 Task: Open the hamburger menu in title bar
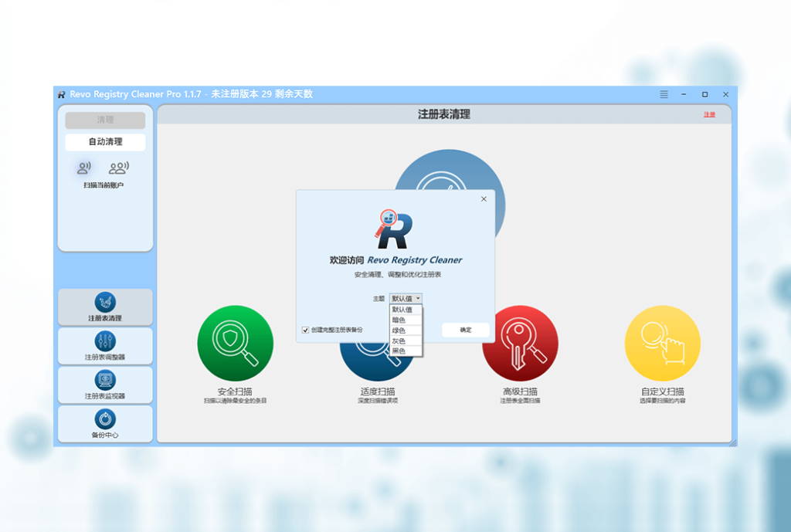click(x=664, y=94)
